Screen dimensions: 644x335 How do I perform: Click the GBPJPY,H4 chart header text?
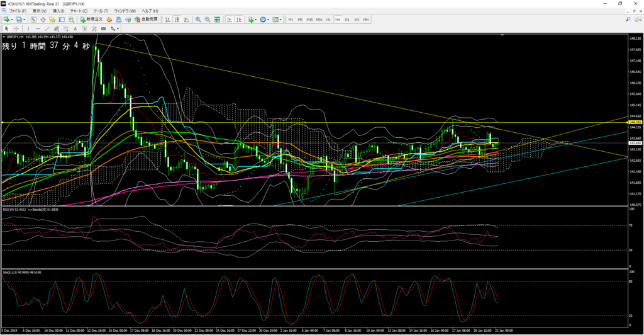(16, 37)
